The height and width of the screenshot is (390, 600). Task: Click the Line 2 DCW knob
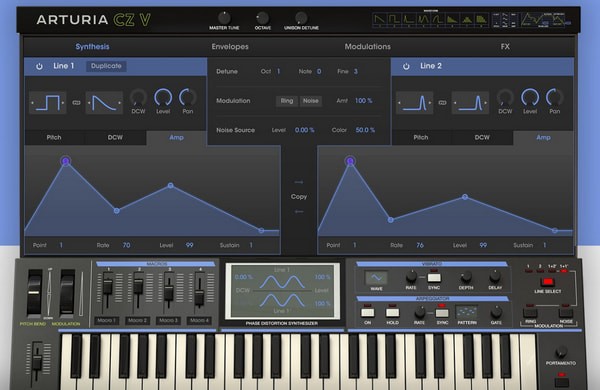(505, 98)
